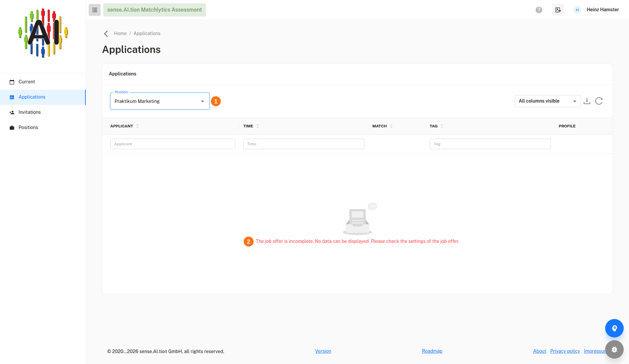629x364 pixels.
Task: Expand the All columns visible dropdown
Action: (x=548, y=101)
